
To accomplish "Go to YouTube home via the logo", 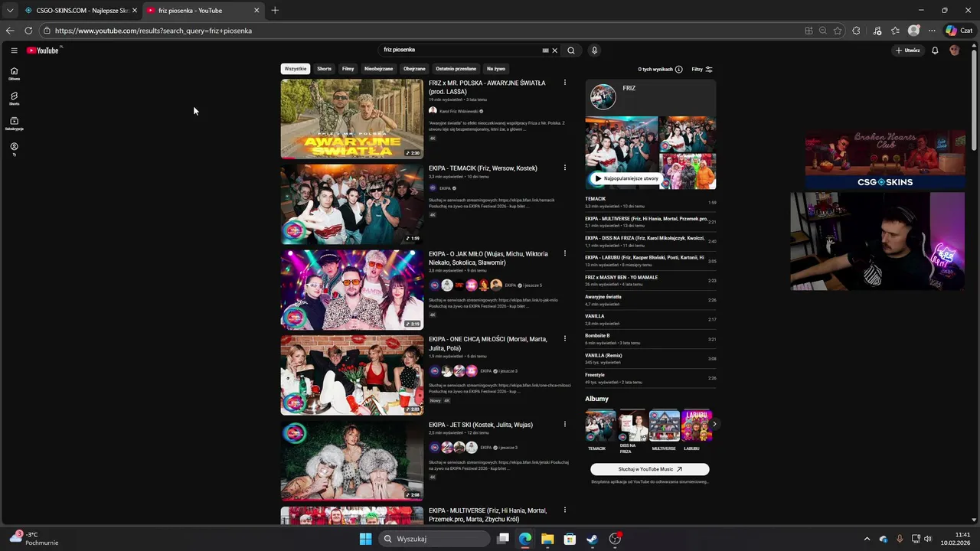I will [x=43, y=51].
